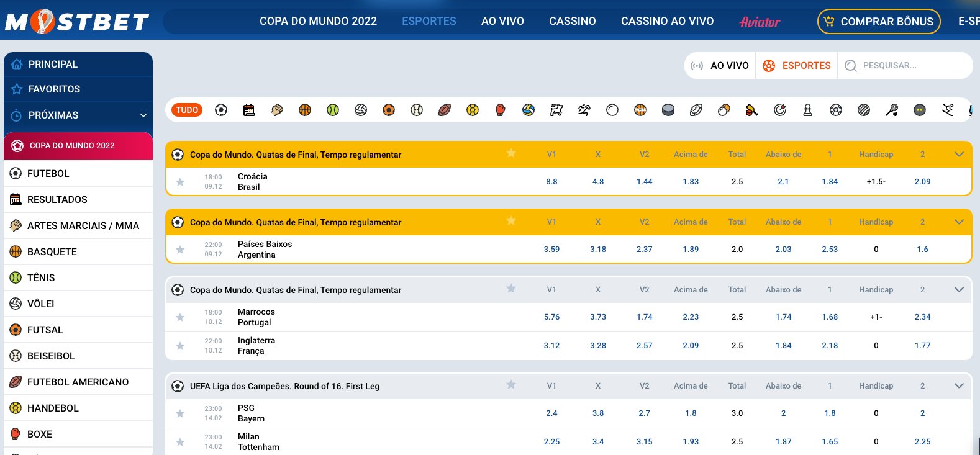This screenshot has width=980, height=455.
Task: Click the basketball icon beside Basquete in sidebar
Action: [x=16, y=251]
